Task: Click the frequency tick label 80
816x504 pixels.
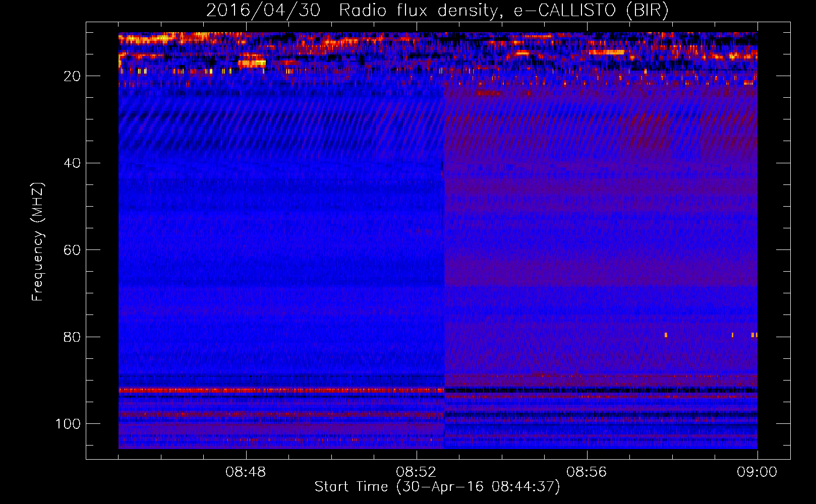Action: pyautogui.click(x=72, y=337)
